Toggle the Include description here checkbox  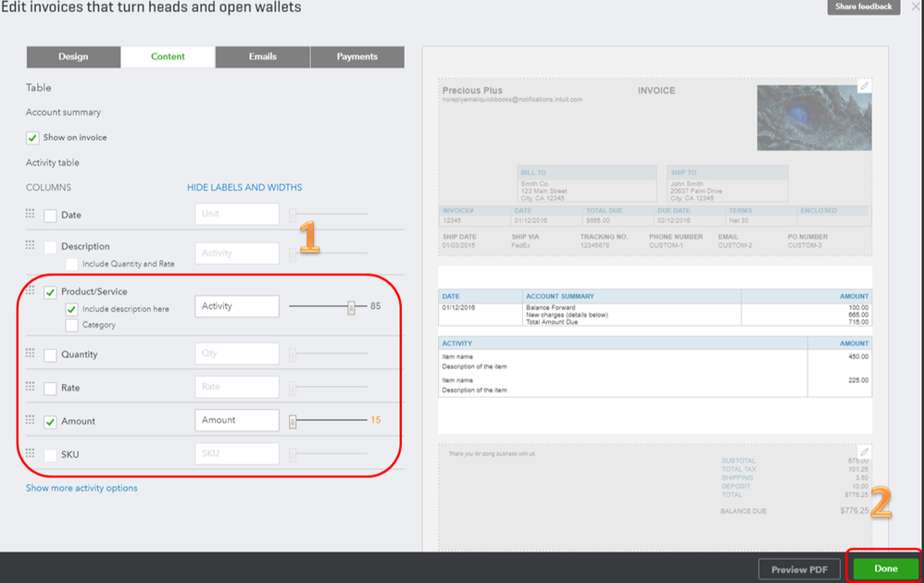[x=71, y=309]
